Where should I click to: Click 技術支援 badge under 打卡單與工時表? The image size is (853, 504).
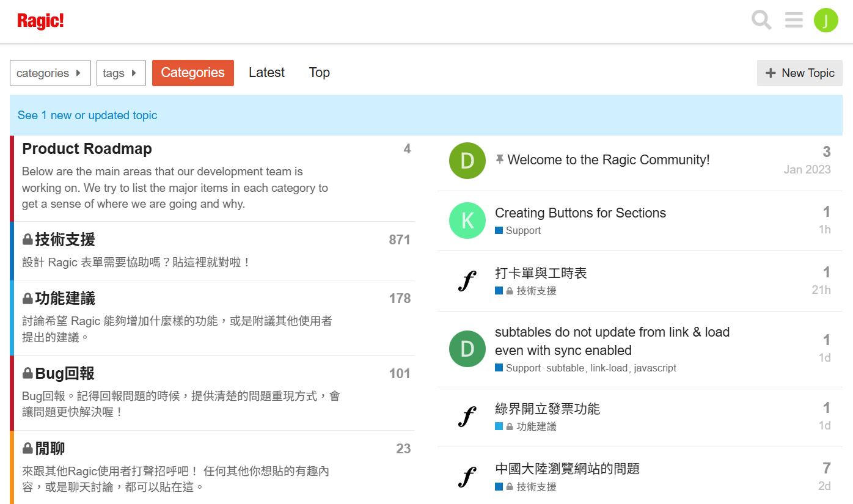526,291
